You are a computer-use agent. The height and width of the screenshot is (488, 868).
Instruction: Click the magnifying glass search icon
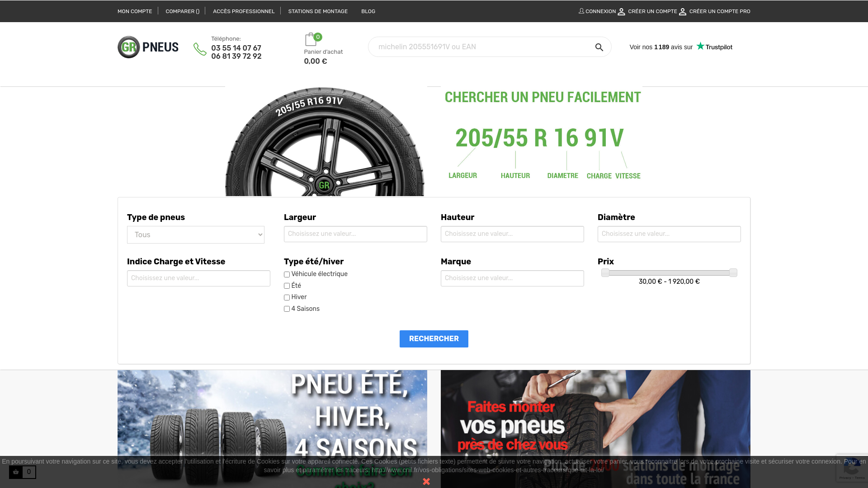[599, 47]
